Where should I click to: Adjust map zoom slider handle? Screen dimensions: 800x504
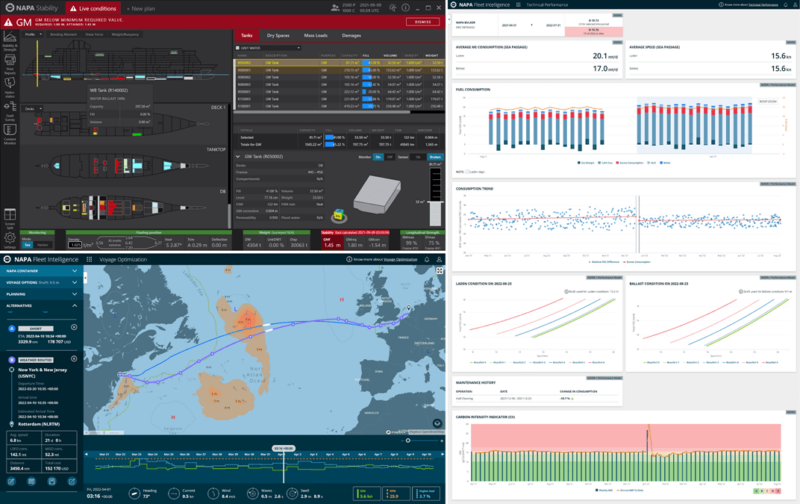pyautogui.click(x=408, y=440)
